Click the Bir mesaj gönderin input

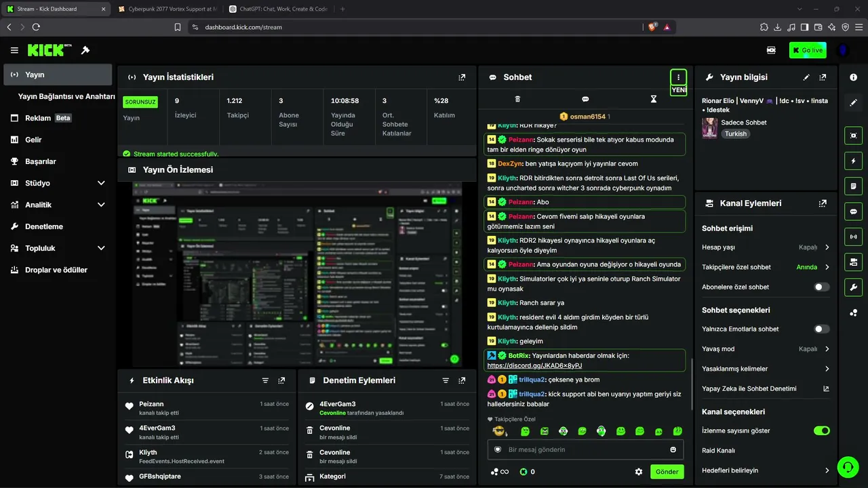(585, 449)
